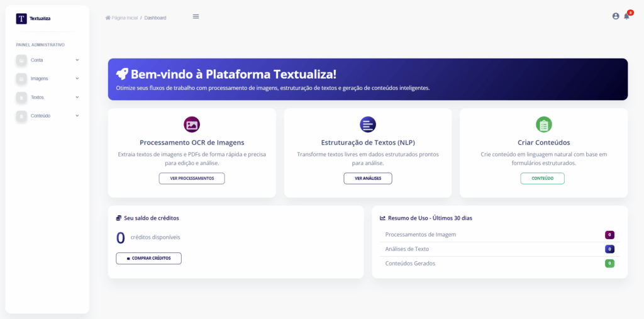This screenshot has width=644, height=319.
Task: Click the chart icon beside Resumo de Uso
Action: click(383, 218)
